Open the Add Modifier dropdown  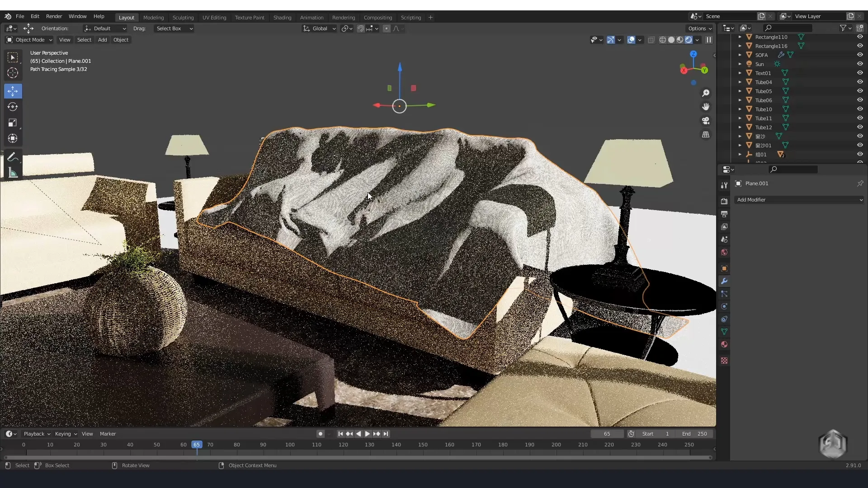pyautogui.click(x=799, y=200)
